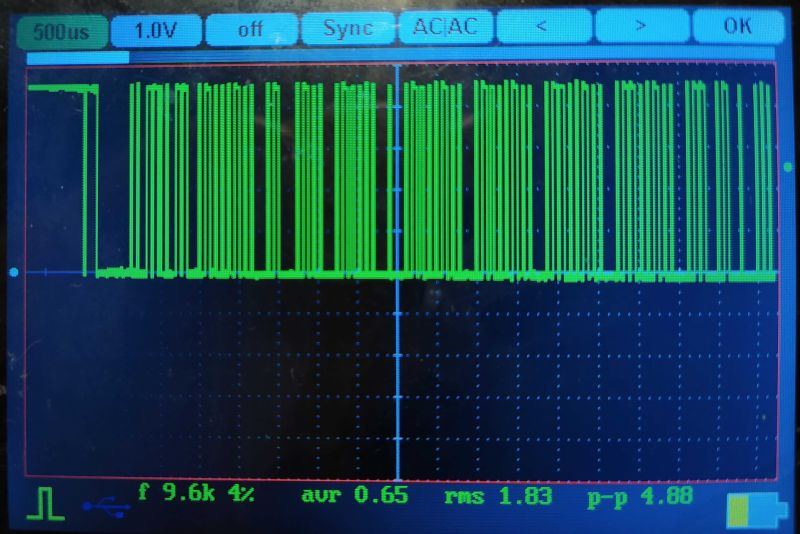The height and width of the screenshot is (534, 800).
Task: Select the blue ground level marker on left edge
Action: (13, 272)
